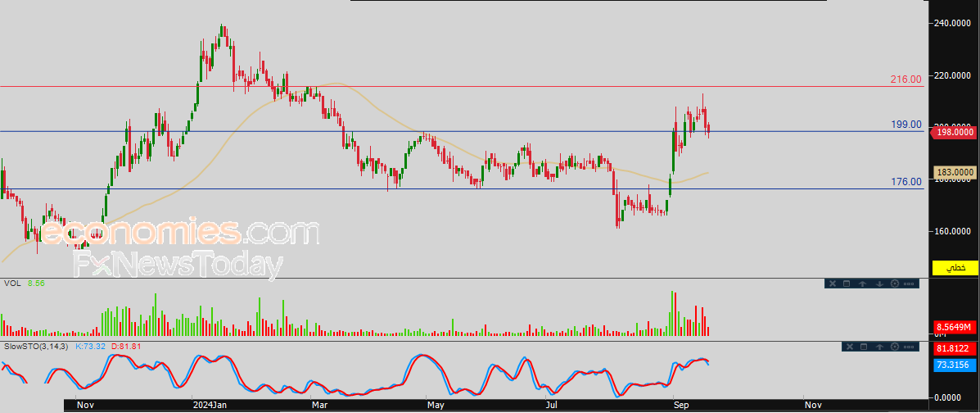Click the K:73.32 stochastic reading

90,346
